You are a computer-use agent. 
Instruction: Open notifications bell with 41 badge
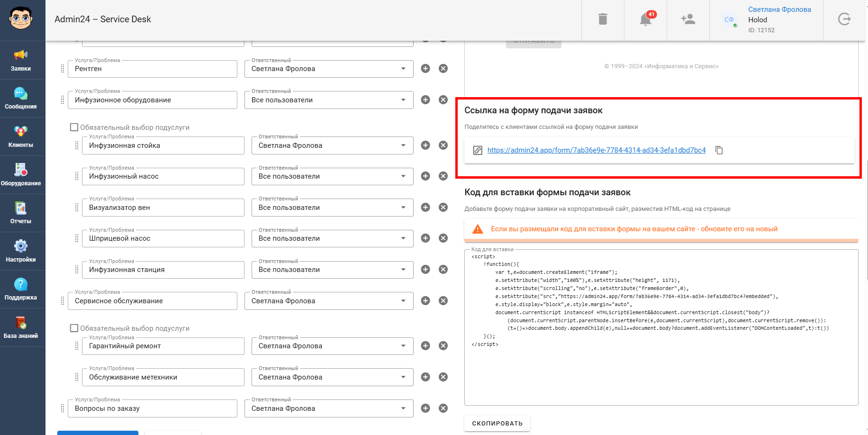point(646,19)
